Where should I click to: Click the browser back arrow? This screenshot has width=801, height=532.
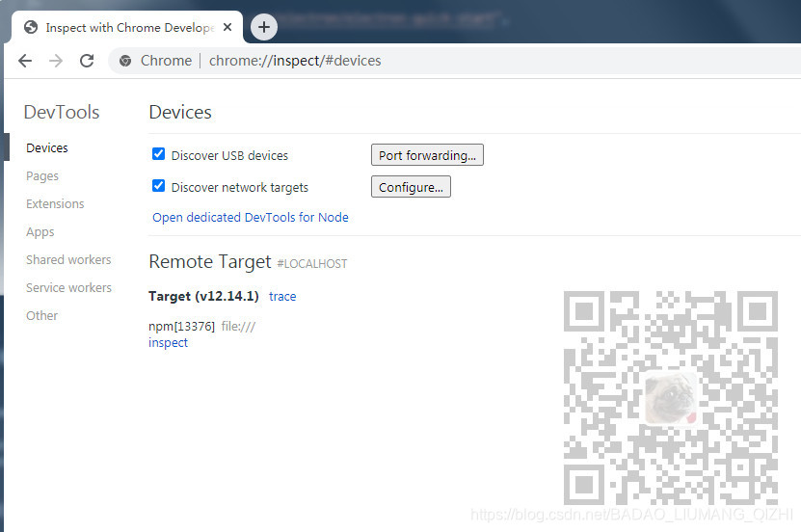coord(25,61)
